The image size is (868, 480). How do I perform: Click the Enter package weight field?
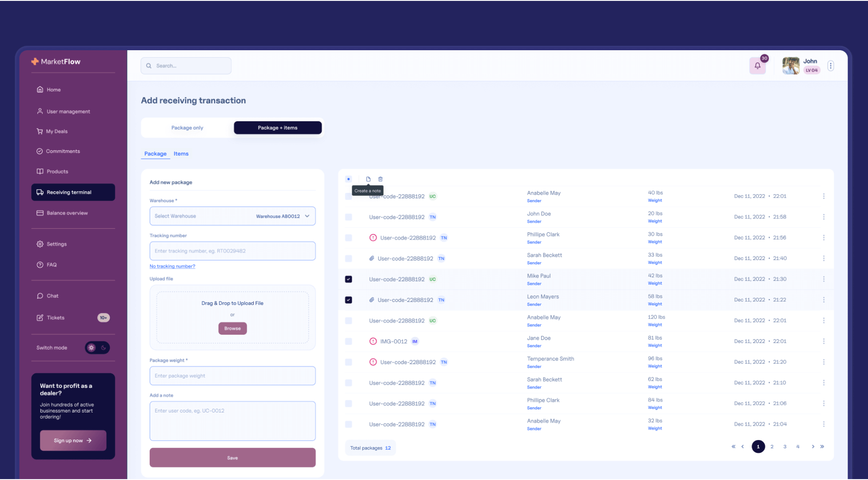click(x=232, y=376)
